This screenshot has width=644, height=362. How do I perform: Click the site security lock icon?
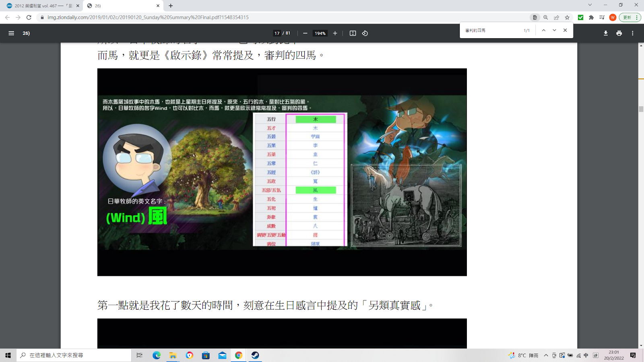42,17
